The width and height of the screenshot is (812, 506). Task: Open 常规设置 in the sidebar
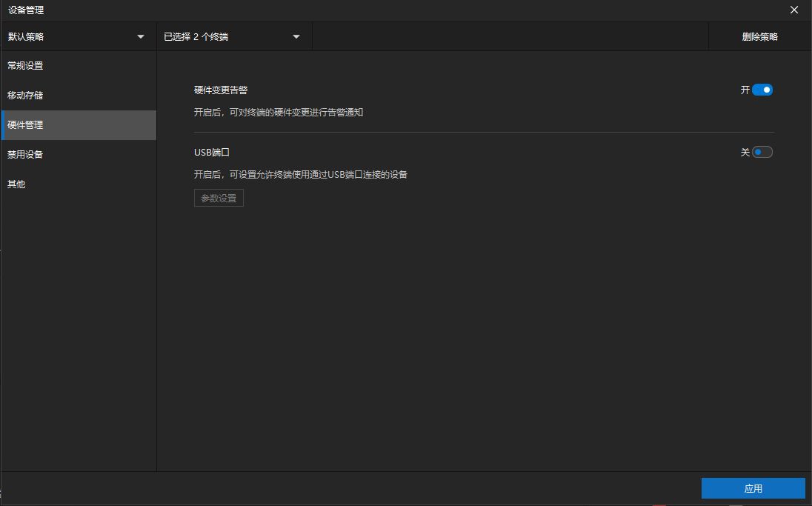coord(79,66)
